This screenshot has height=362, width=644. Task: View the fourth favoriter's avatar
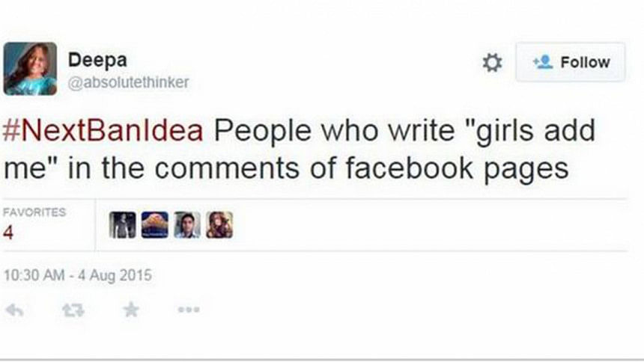219,224
